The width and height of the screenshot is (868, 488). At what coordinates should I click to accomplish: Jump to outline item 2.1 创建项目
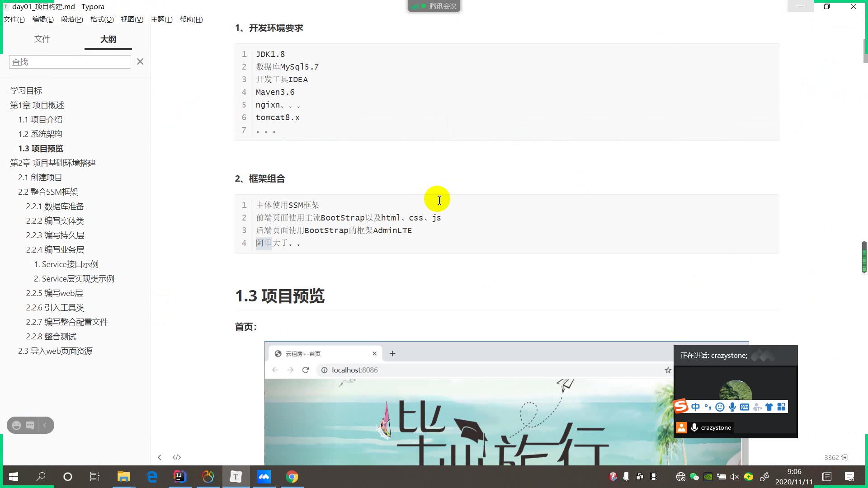[x=40, y=178]
